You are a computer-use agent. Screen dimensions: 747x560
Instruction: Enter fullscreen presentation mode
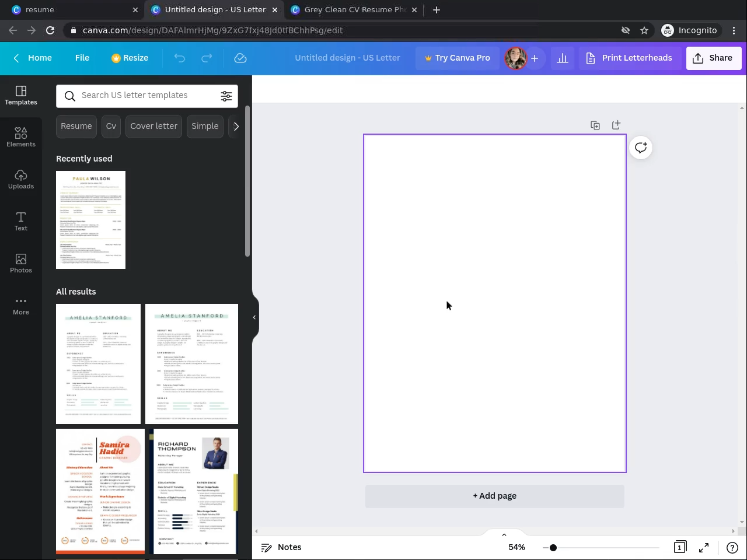[x=704, y=547]
